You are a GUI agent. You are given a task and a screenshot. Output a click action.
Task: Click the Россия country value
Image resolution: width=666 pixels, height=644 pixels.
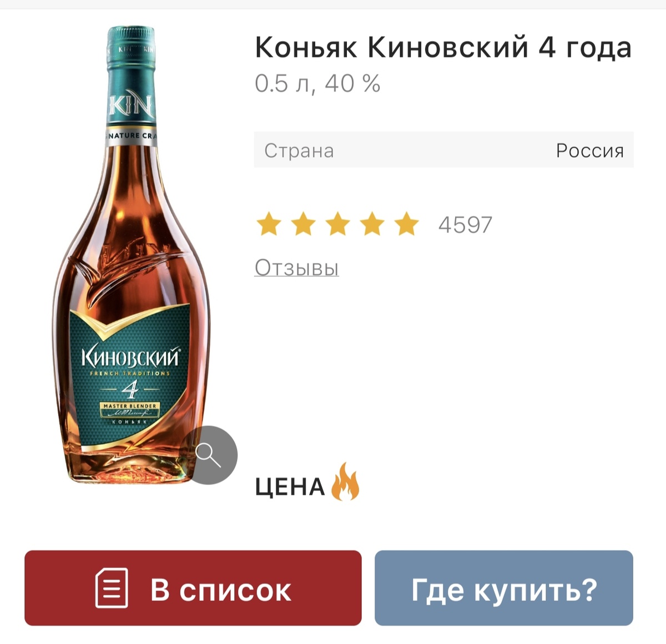pos(590,150)
